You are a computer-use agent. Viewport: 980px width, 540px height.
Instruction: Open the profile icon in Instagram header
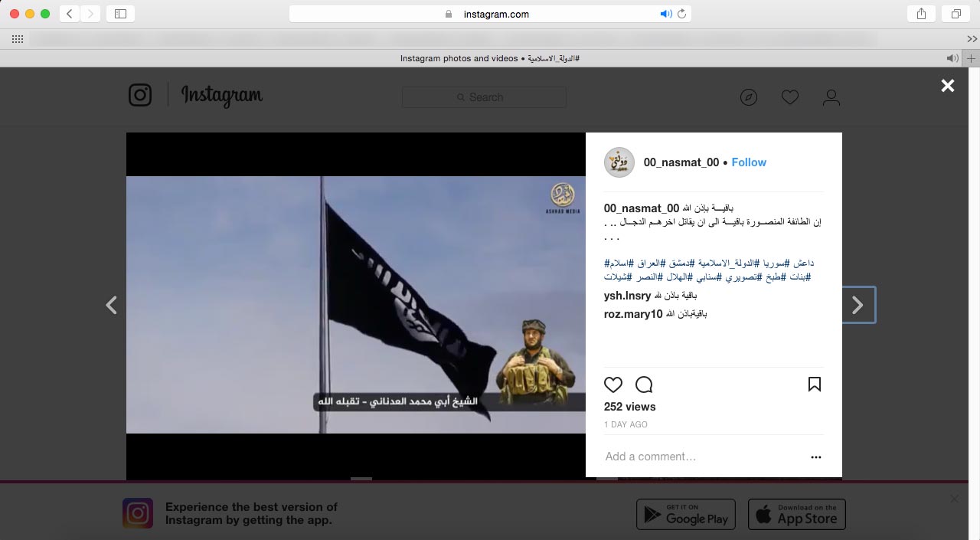click(831, 97)
